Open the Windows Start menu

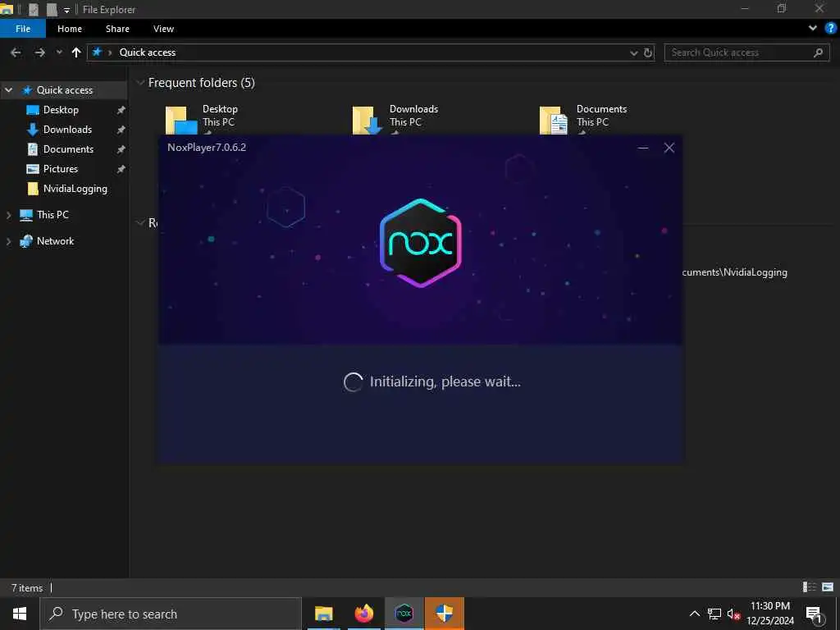tap(20, 614)
